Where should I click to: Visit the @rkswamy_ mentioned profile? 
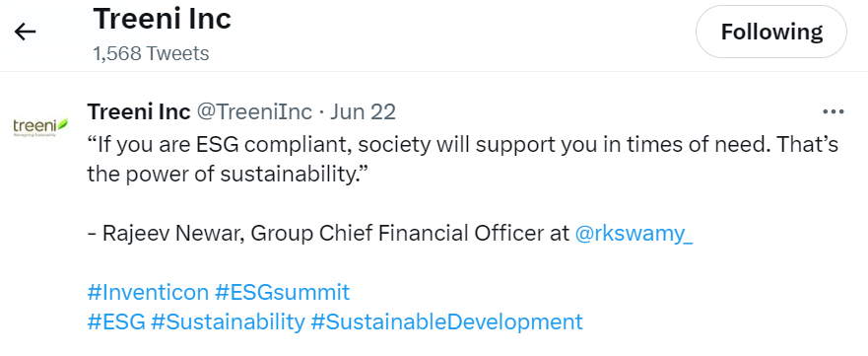(634, 234)
